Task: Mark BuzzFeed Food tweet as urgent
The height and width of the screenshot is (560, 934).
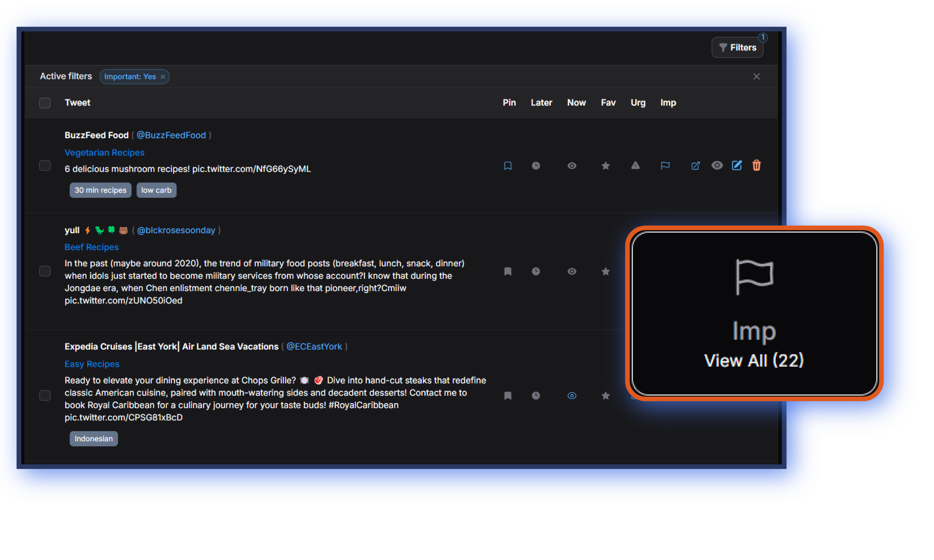Action: [x=635, y=165]
